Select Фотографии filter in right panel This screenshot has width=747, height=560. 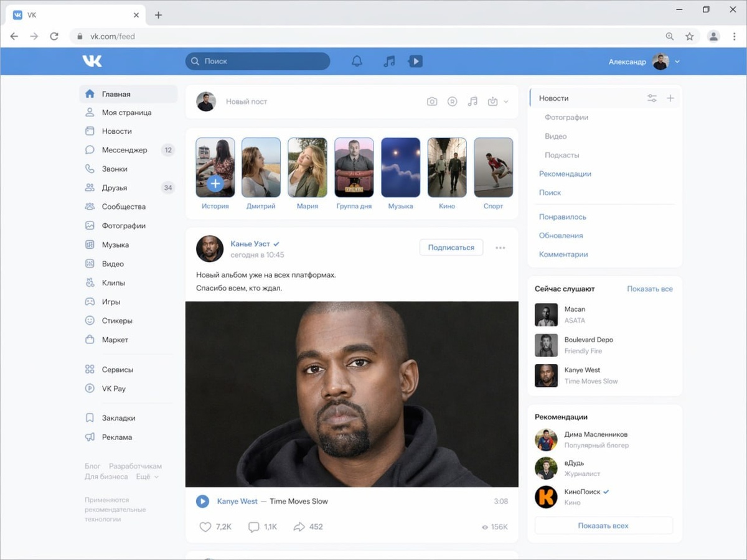pyautogui.click(x=566, y=117)
